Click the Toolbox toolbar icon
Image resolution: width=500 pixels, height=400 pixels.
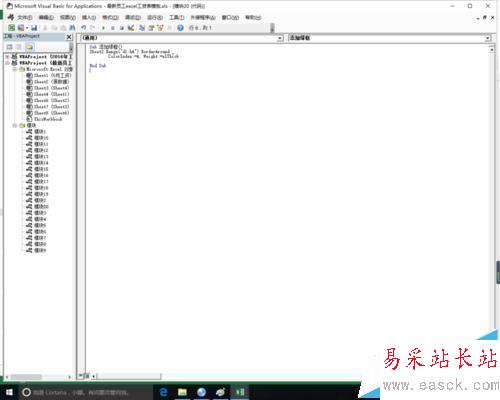[x=169, y=28]
